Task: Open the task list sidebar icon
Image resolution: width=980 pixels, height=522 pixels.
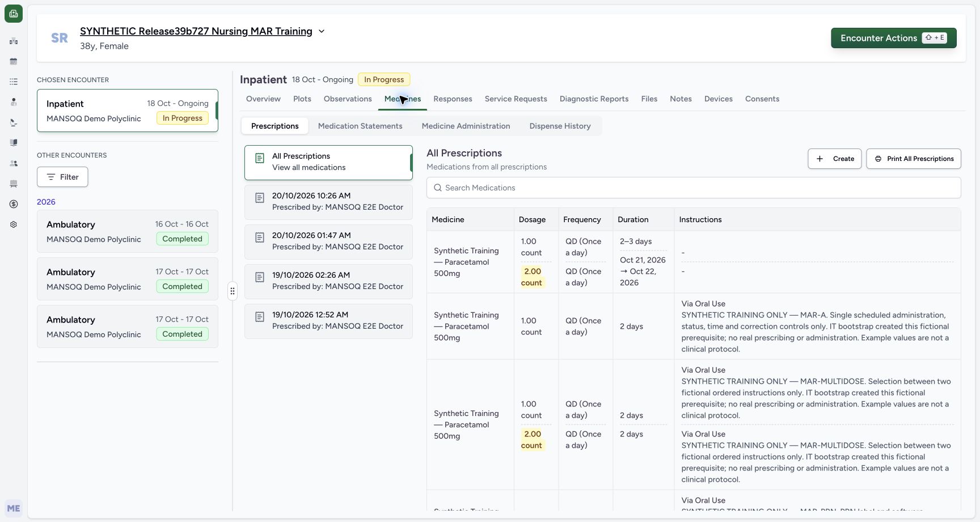Action: click(14, 82)
